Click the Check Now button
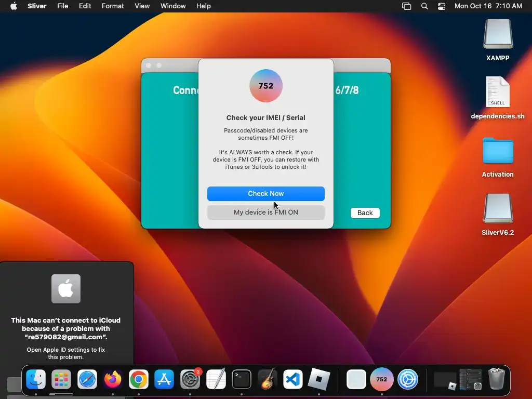532x399 pixels. 265,193
